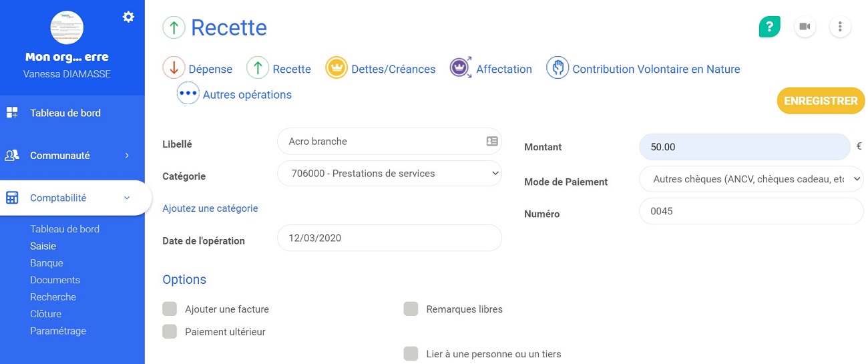Open the Catégorie dropdown
Screen dimensions: 868x364
389,174
